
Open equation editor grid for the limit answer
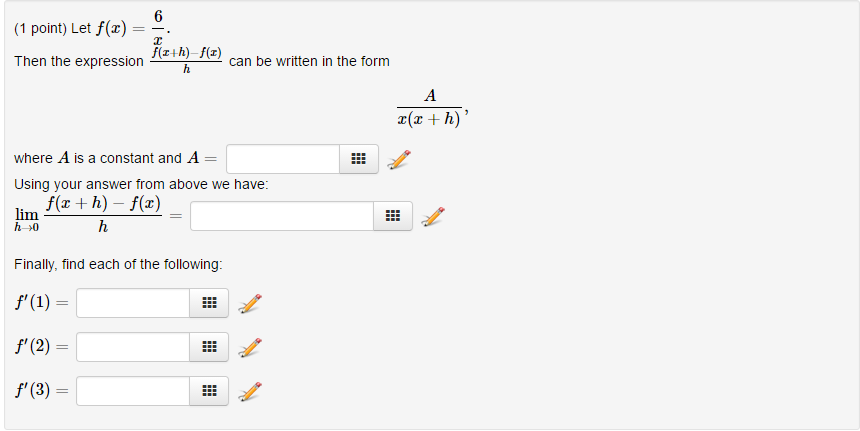(x=392, y=216)
